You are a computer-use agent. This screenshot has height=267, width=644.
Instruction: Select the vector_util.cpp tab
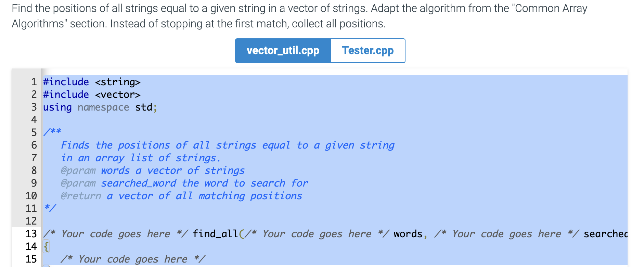[x=283, y=50]
